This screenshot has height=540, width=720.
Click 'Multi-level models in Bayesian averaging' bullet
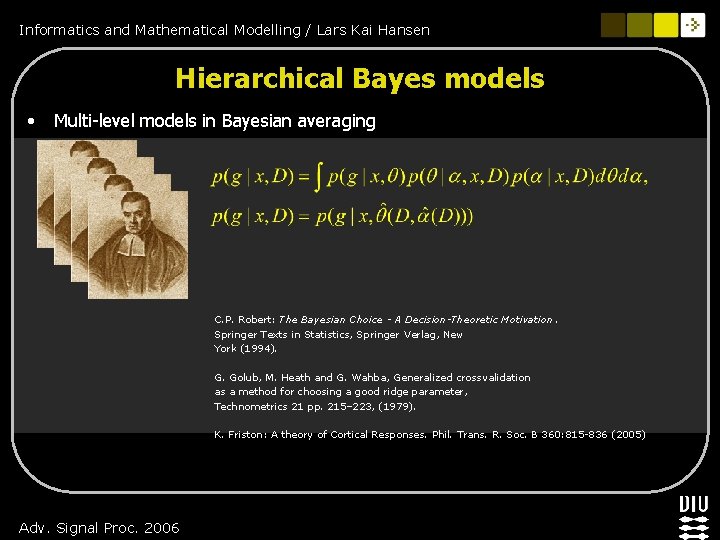pyautogui.click(x=214, y=121)
